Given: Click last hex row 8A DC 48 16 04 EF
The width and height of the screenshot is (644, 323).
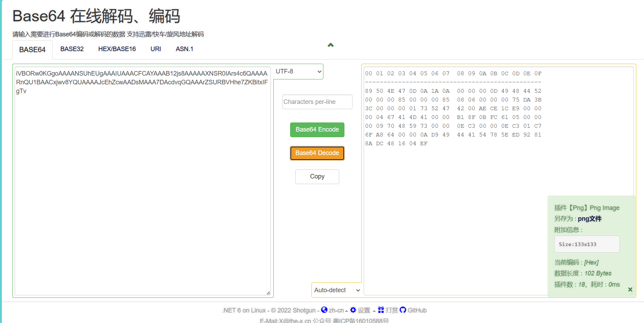Looking at the screenshot, I should point(396,143).
